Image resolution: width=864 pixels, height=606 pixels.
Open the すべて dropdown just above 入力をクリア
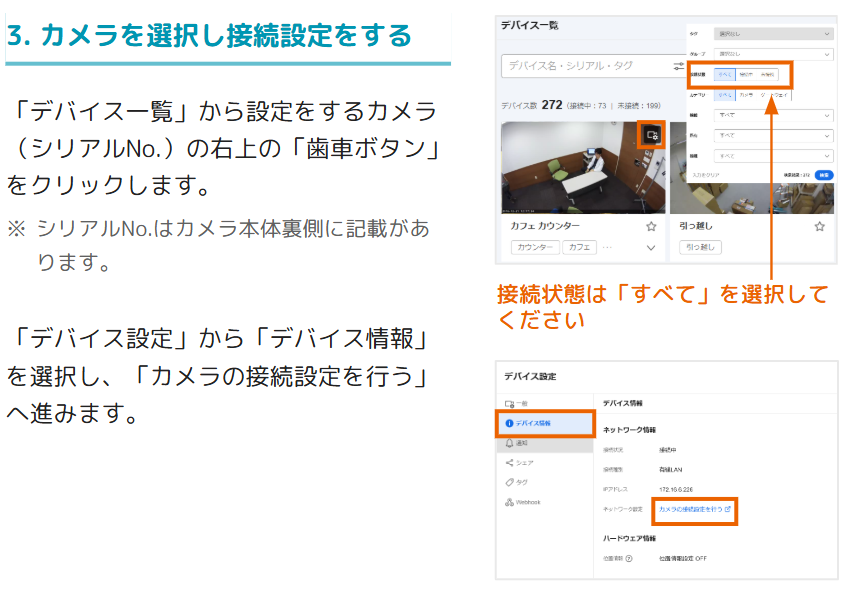tap(774, 156)
